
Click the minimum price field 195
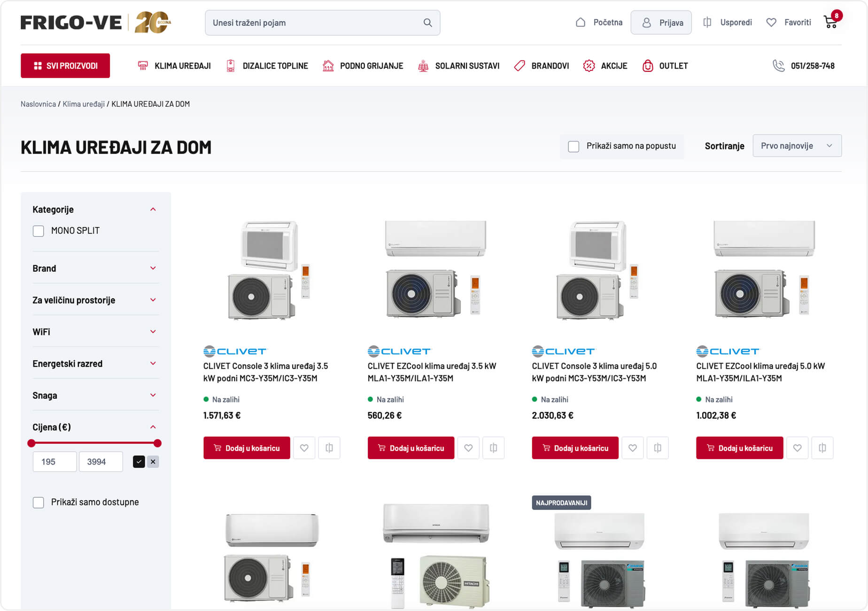click(x=54, y=462)
